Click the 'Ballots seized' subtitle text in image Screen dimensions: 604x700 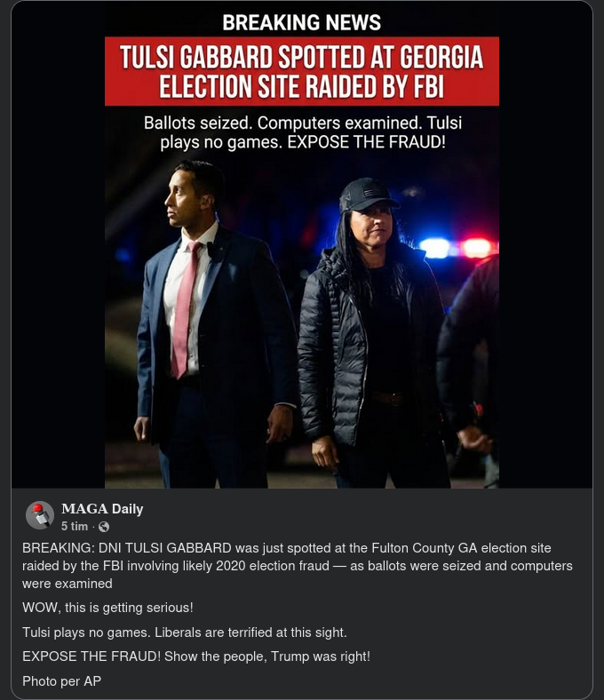tap(303, 132)
